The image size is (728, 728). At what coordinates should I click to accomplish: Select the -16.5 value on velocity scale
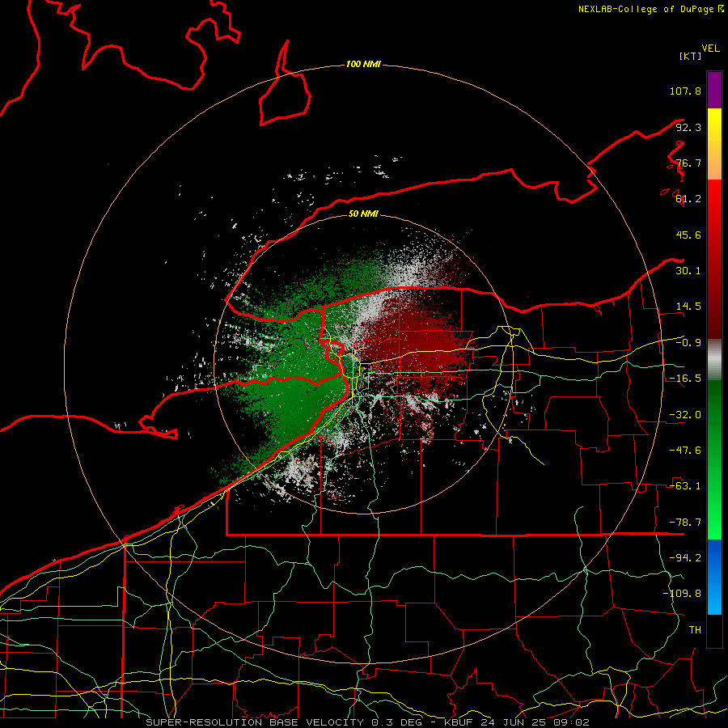point(685,379)
